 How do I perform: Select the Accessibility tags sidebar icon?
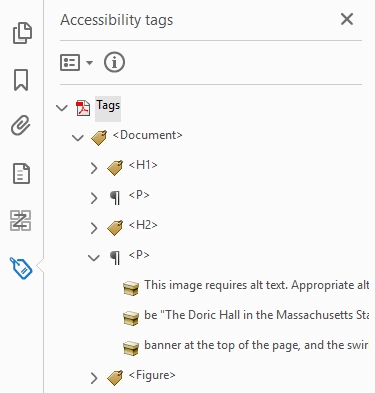(x=21, y=268)
